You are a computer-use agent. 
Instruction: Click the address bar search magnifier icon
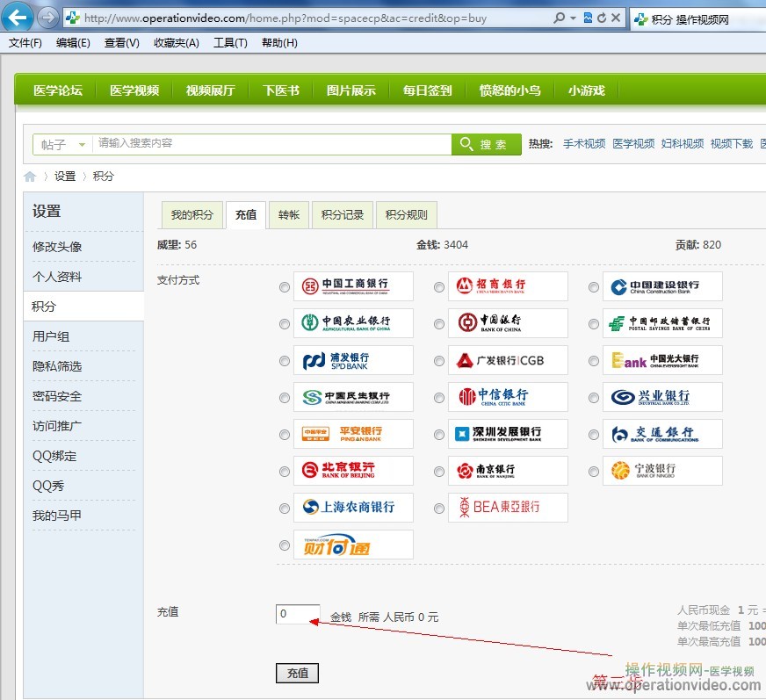559,18
